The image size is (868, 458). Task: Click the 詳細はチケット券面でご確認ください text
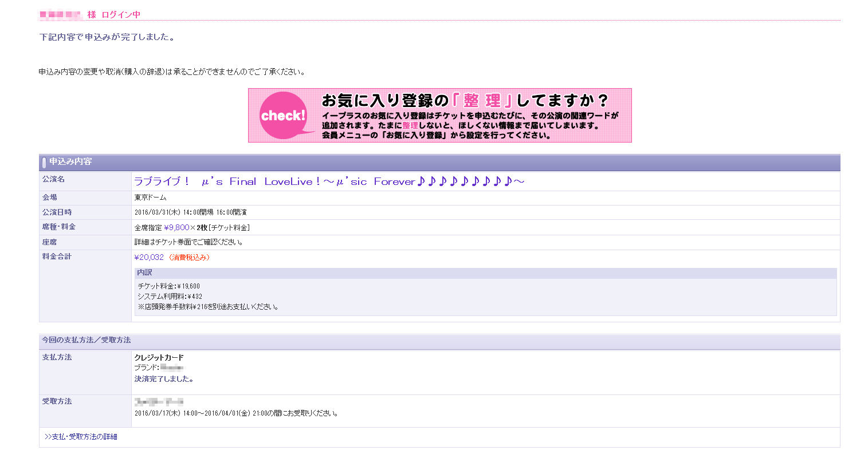[188, 242]
